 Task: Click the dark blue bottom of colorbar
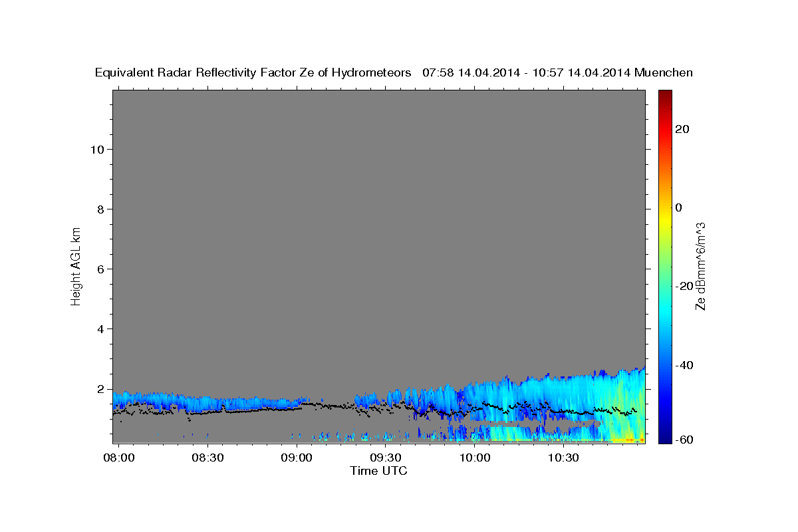665,437
